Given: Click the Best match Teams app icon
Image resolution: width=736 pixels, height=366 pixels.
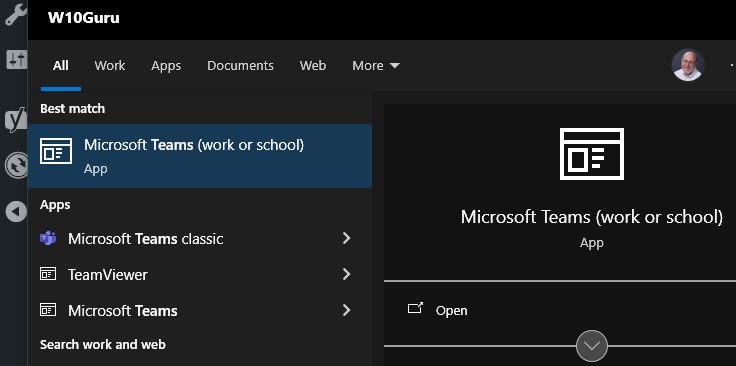Looking at the screenshot, I should [56, 152].
